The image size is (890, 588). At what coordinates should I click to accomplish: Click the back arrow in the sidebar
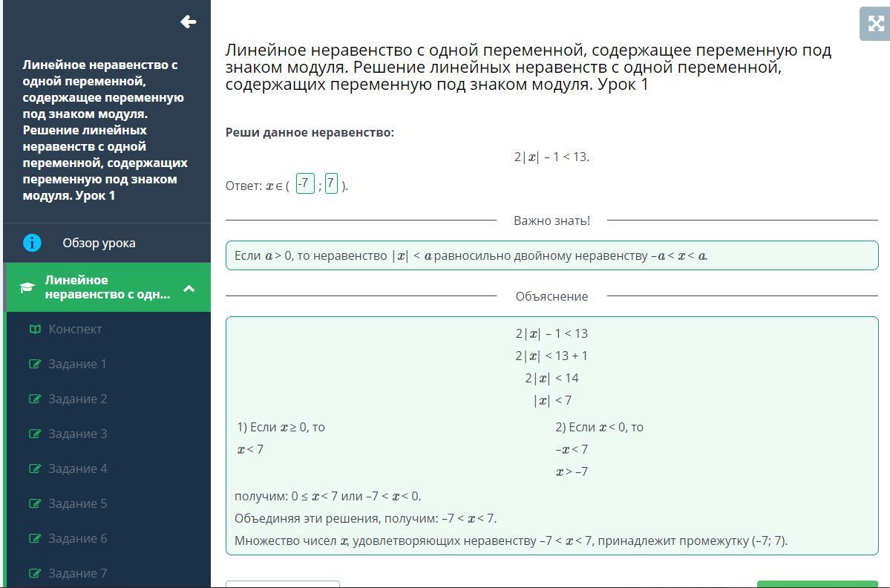click(x=188, y=22)
